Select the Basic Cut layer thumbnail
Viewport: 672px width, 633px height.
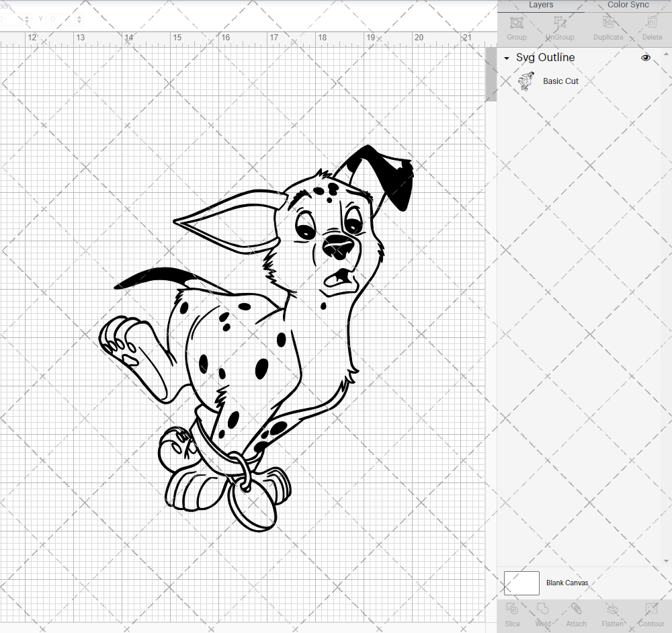tap(526, 81)
